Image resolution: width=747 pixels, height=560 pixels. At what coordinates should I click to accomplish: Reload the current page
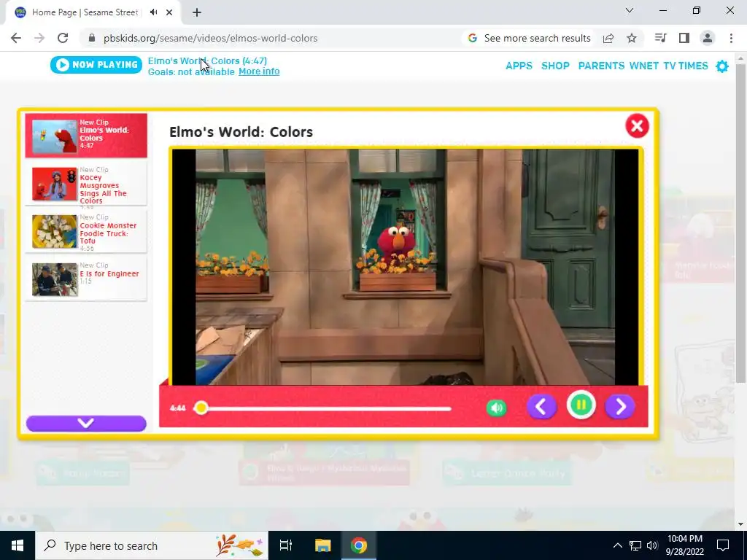pyautogui.click(x=63, y=38)
